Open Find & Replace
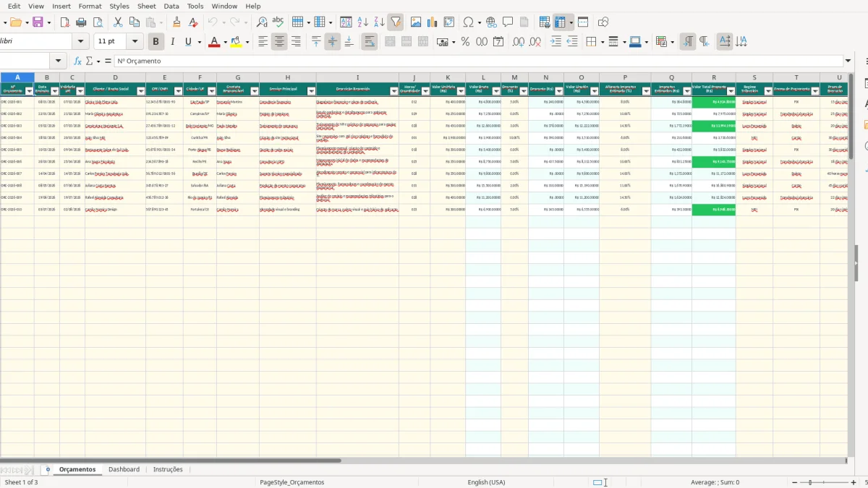Screen dimensions: 868x488 (x=262, y=22)
